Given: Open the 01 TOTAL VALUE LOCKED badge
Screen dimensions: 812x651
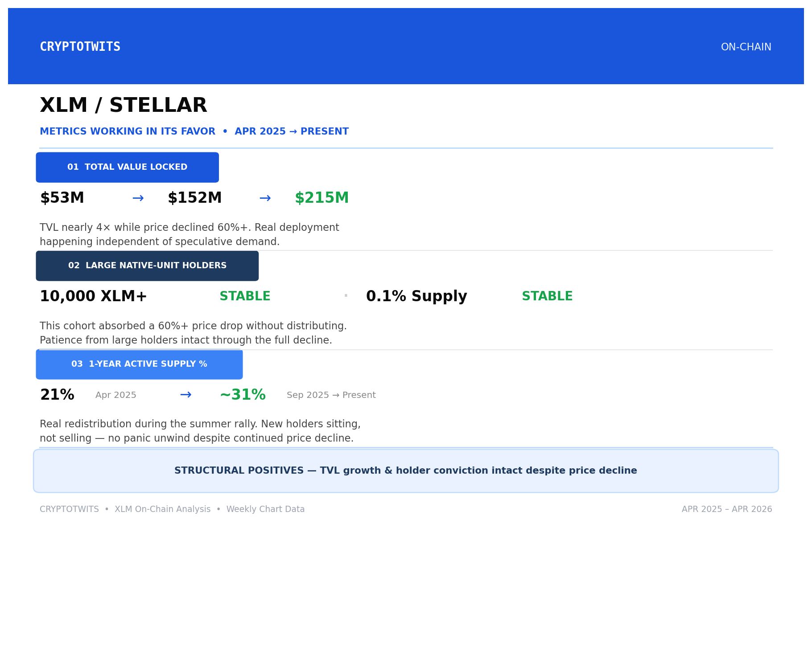Looking at the screenshot, I should (x=128, y=168).
